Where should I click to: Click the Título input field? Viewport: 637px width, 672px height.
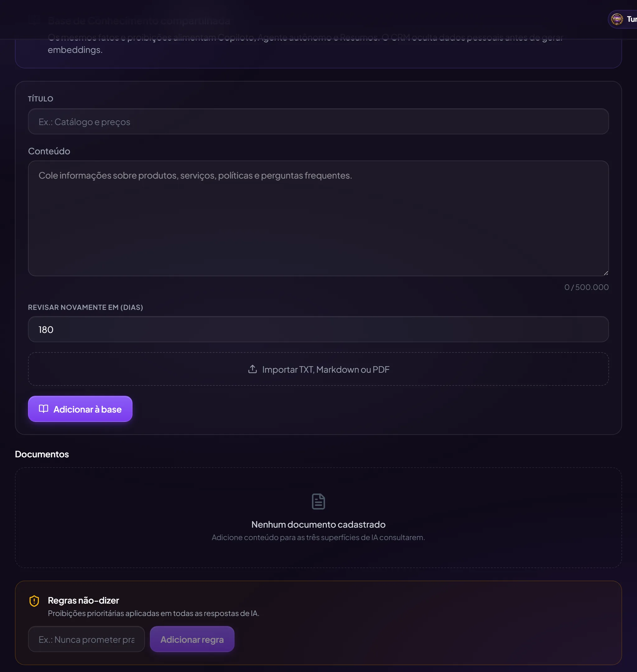tap(318, 121)
